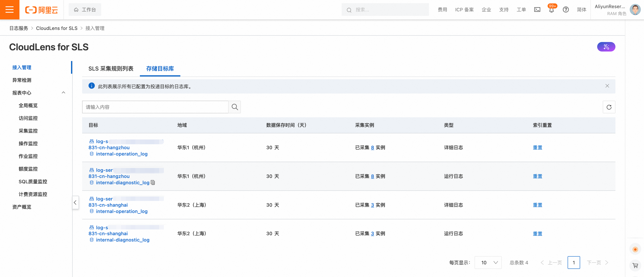Go to CloudLens for SLS breadcrumb
The image size is (644, 277).
57,28
